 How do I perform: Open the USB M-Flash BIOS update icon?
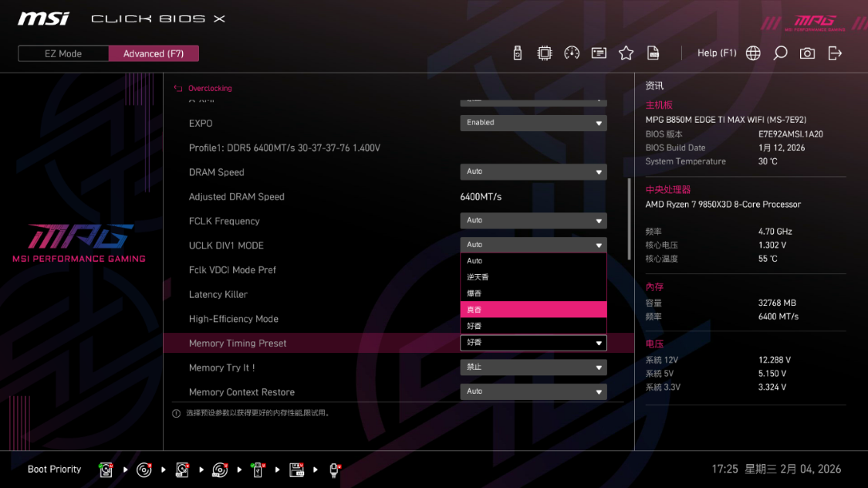pyautogui.click(x=517, y=53)
